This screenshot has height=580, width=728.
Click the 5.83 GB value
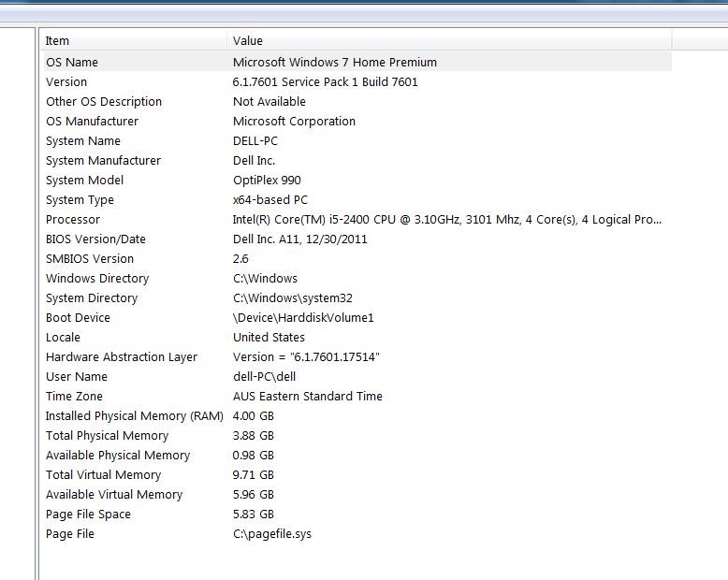[253, 515]
